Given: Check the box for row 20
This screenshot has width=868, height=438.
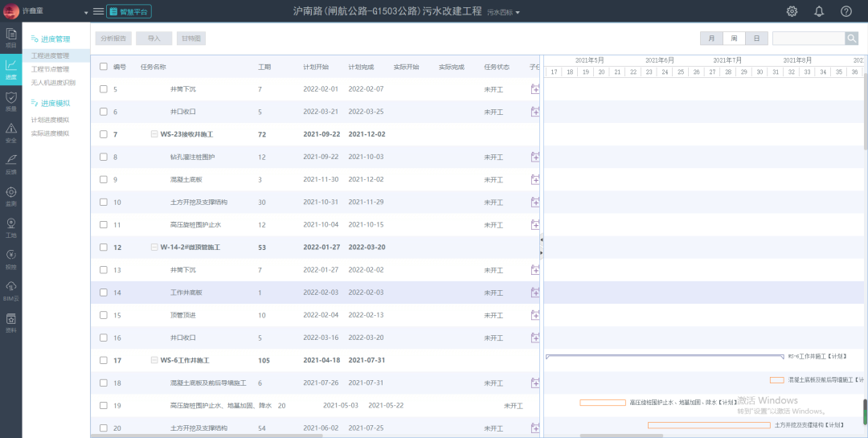Looking at the screenshot, I should point(104,428).
